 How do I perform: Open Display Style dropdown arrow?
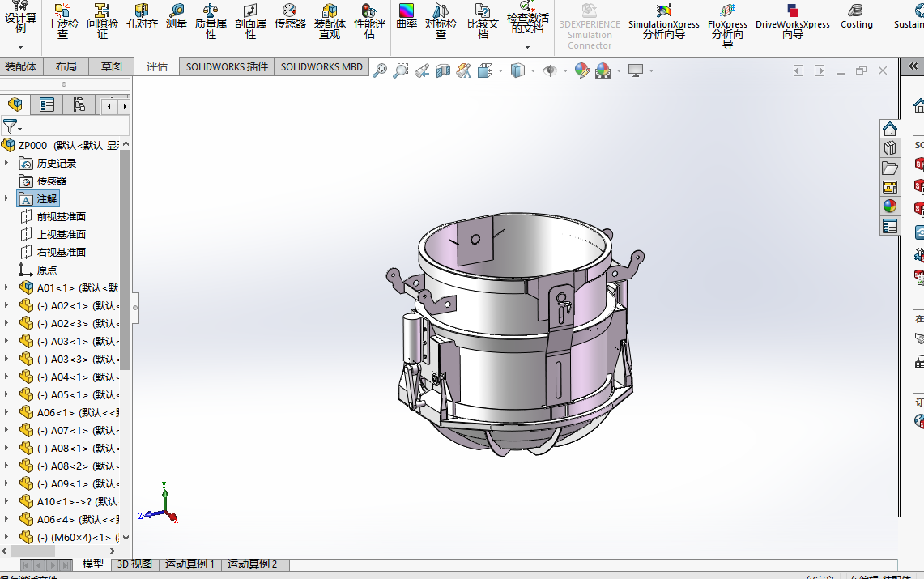click(534, 70)
